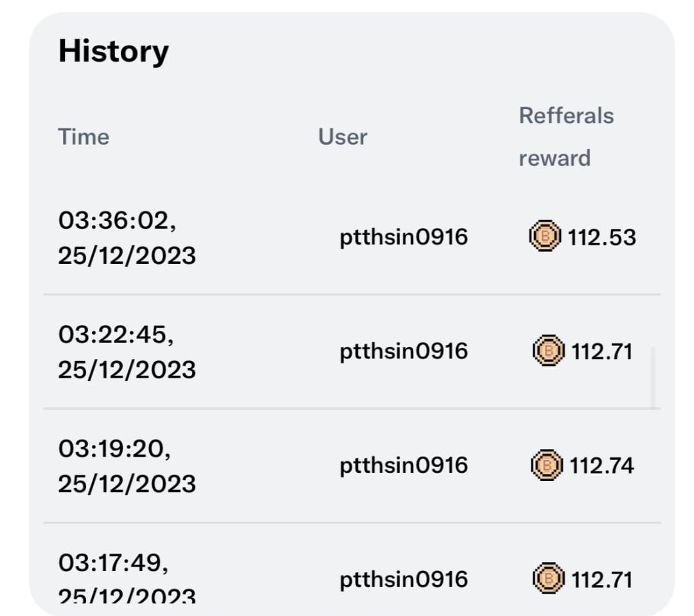Click the History heading
The width and height of the screenshot is (694, 616).
[113, 51]
